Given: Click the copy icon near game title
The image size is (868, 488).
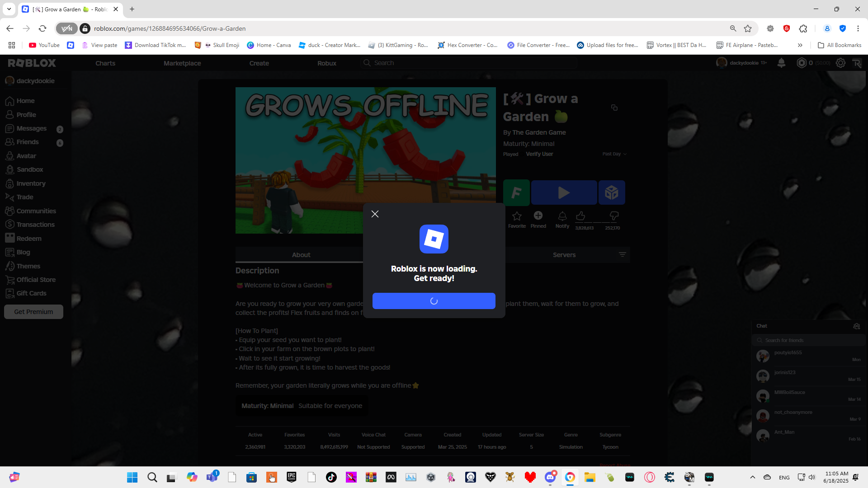Looking at the screenshot, I should 614,108.
